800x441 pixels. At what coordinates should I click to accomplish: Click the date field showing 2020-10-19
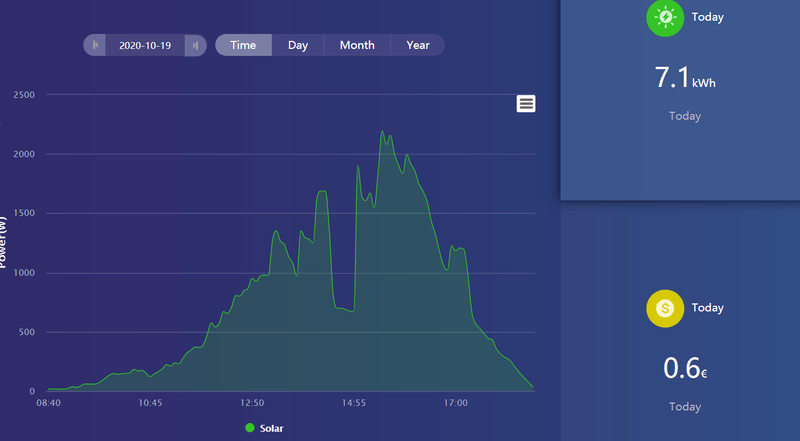click(x=145, y=45)
